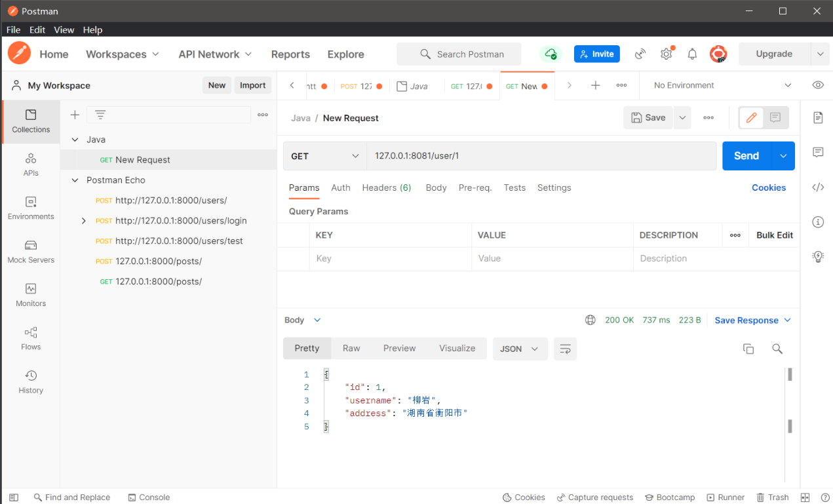Click the query param Key field
Screen dimensions: 833x504
391,259
